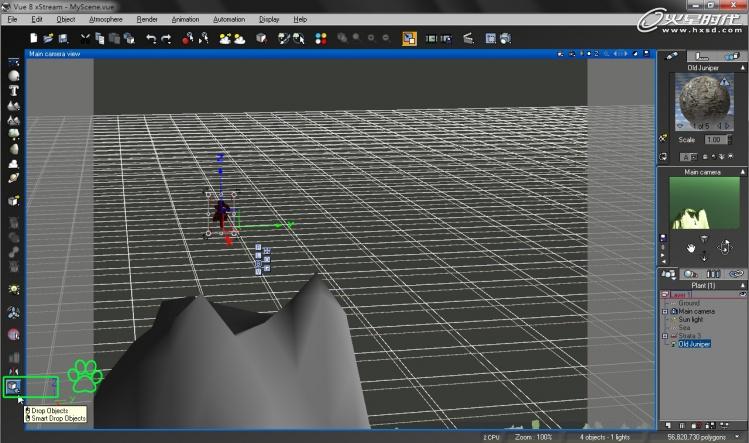Select Sea in layer tree
Image resolution: width=749 pixels, height=443 pixels.
[x=684, y=327]
